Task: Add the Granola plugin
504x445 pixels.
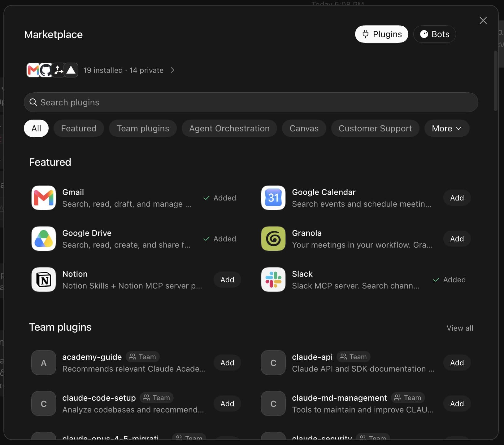Action: coord(457,239)
